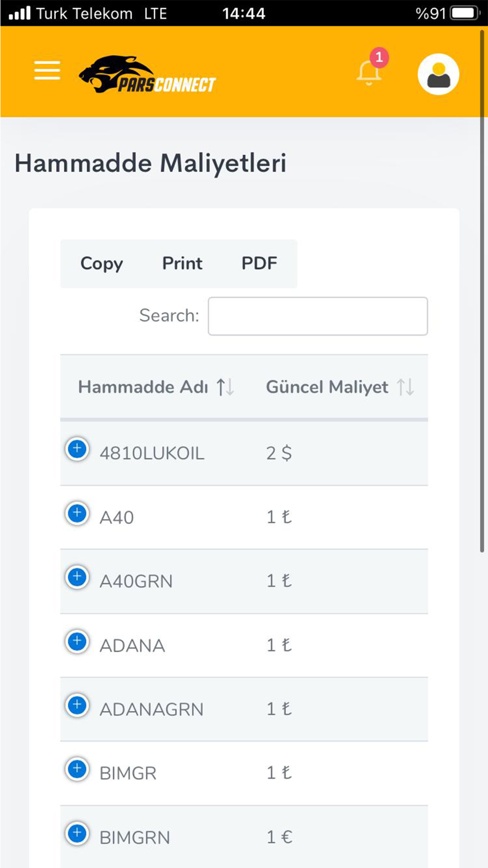
Task: Sort by Hammadde Adı column
Action: pos(156,387)
